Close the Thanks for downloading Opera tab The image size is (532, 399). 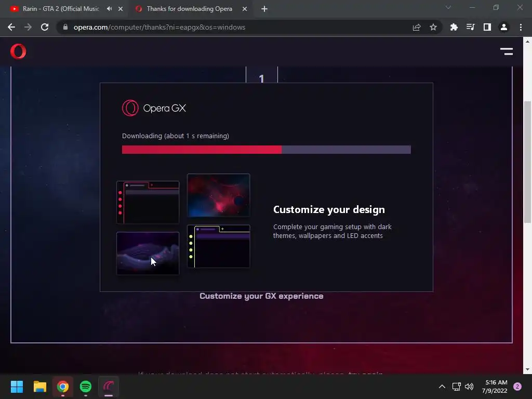click(245, 9)
